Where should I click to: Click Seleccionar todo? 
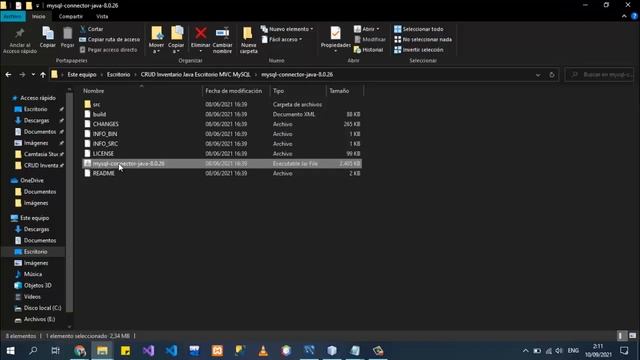click(419, 29)
